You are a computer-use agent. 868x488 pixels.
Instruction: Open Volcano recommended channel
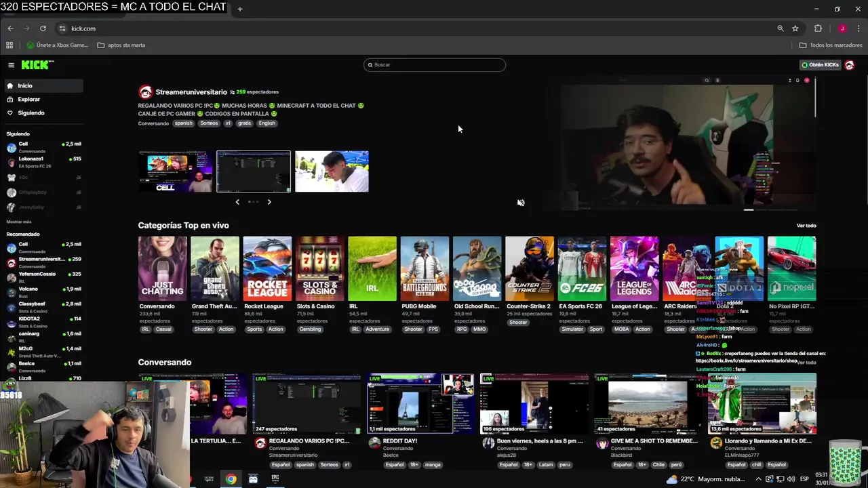43,291
